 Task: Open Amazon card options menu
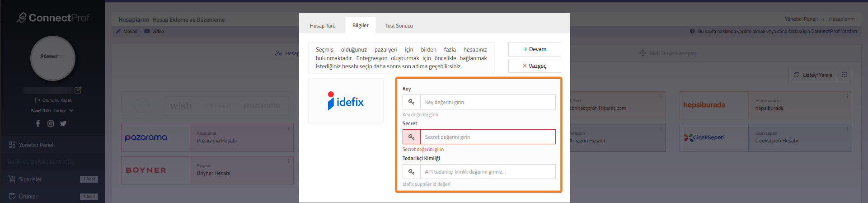click(x=661, y=129)
